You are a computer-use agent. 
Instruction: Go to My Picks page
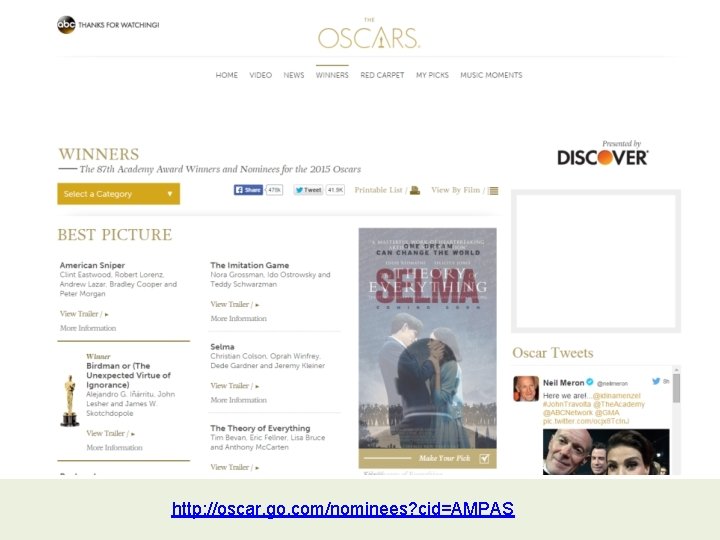pos(432,75)
